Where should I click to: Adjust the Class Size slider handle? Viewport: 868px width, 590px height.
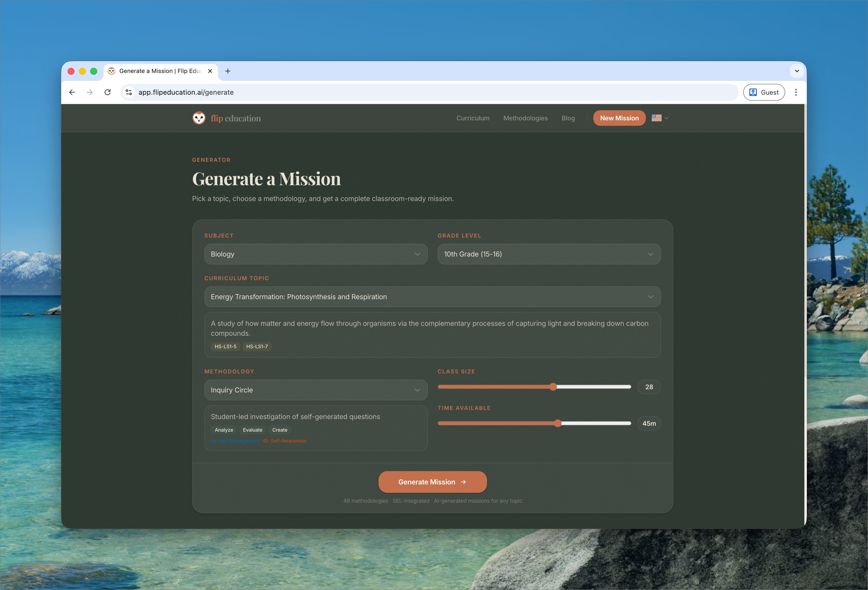point(553,387)
